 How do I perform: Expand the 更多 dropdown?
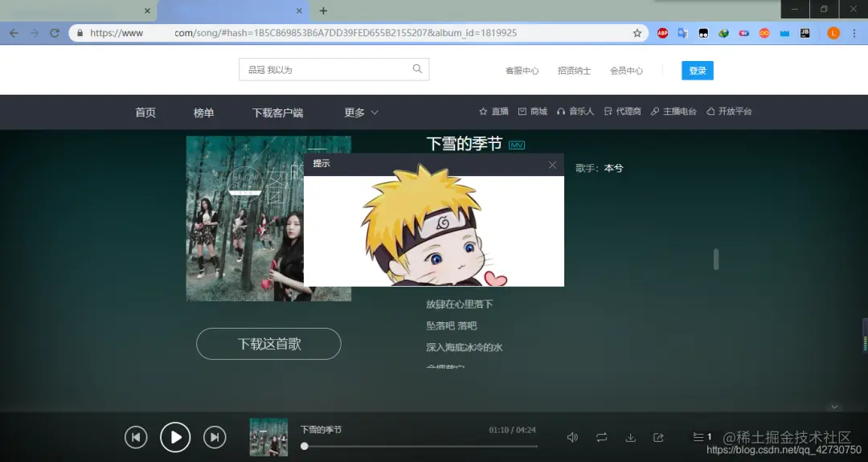pyautogui.click(x=361, y=112)
